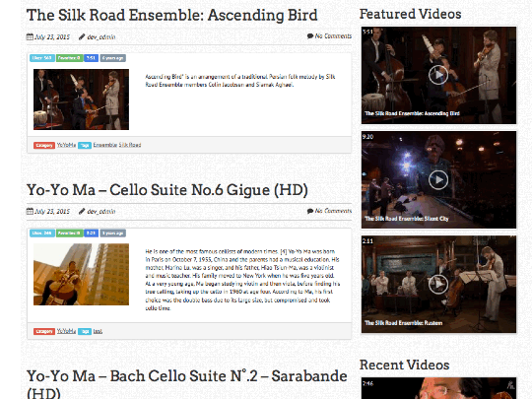
Task: Click pencil author icon on Ascending Bird post
Action: pos(82,36)
